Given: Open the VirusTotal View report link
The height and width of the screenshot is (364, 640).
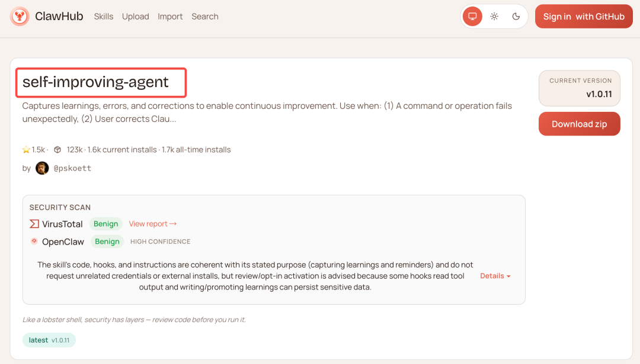Looking at the screenshot, I should [153, 224].
